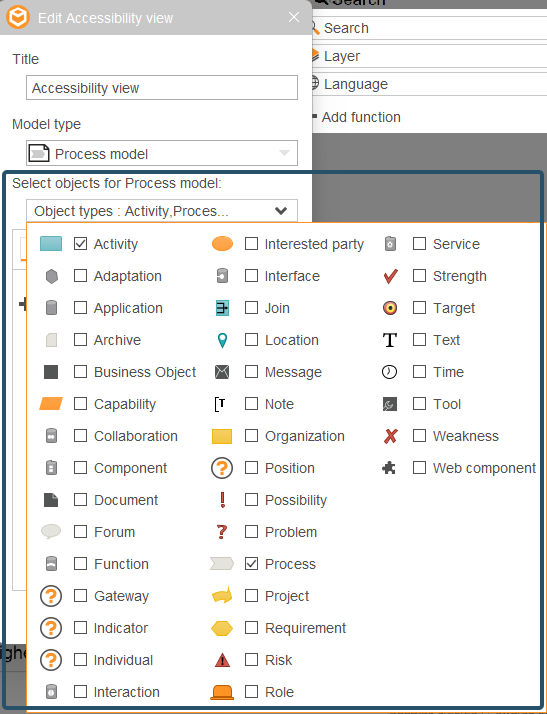Open the Search panel item
The image size is (547, 714).
pos(429,28)
